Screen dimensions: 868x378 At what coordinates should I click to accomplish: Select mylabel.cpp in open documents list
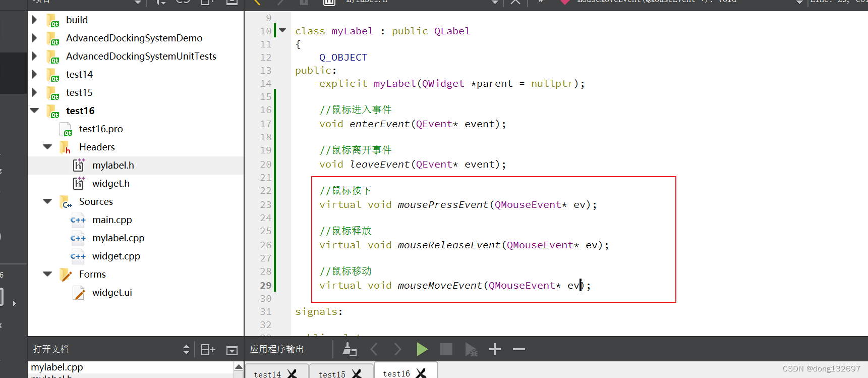point(57,367)
